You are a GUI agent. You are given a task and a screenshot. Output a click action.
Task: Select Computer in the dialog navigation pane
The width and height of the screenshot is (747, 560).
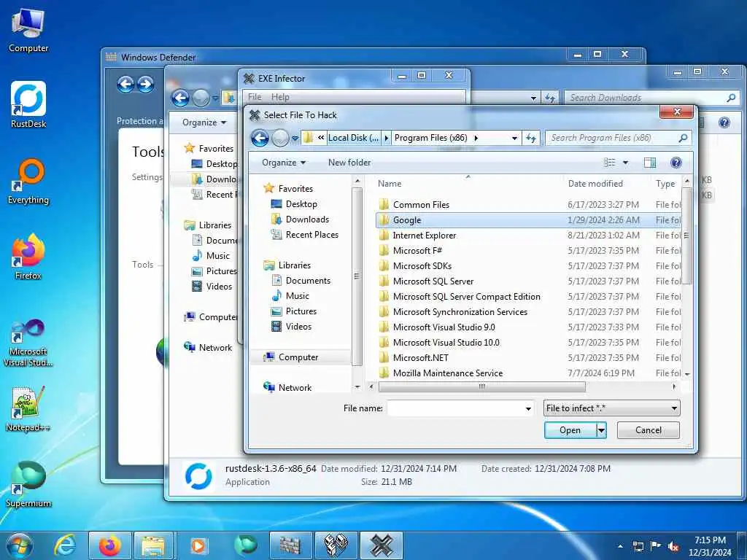(298, 357)
